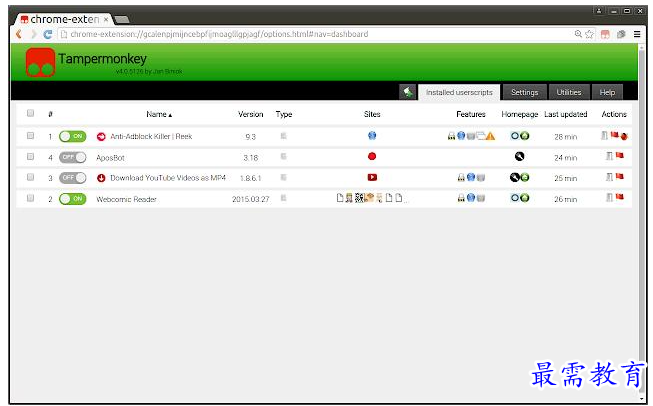Screen dimensions: 653x406
Task: Click the lock feature icon in Anti-Adblock Killer row
Action: point(451,136)
